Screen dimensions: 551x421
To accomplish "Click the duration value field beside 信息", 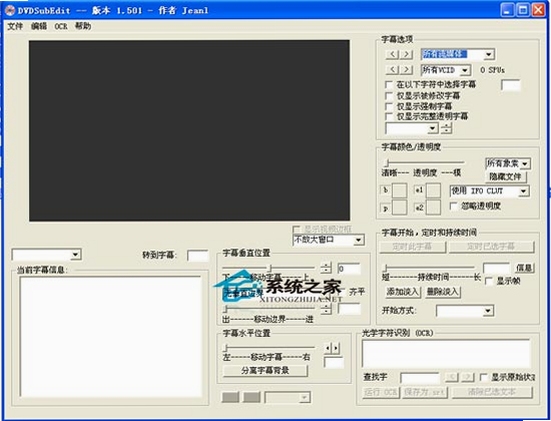I will click(x=496, y=268).
